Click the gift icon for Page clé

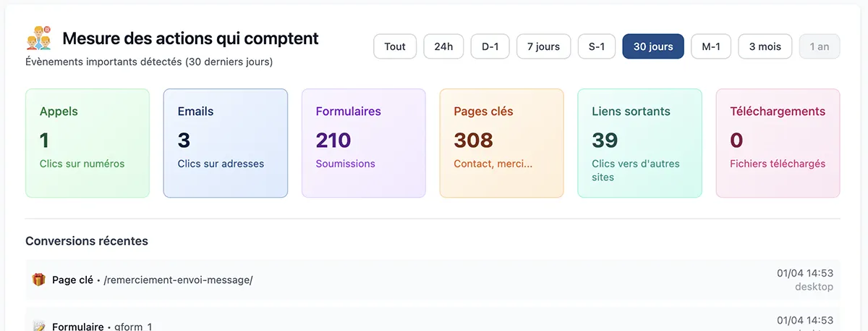[39, 280]
